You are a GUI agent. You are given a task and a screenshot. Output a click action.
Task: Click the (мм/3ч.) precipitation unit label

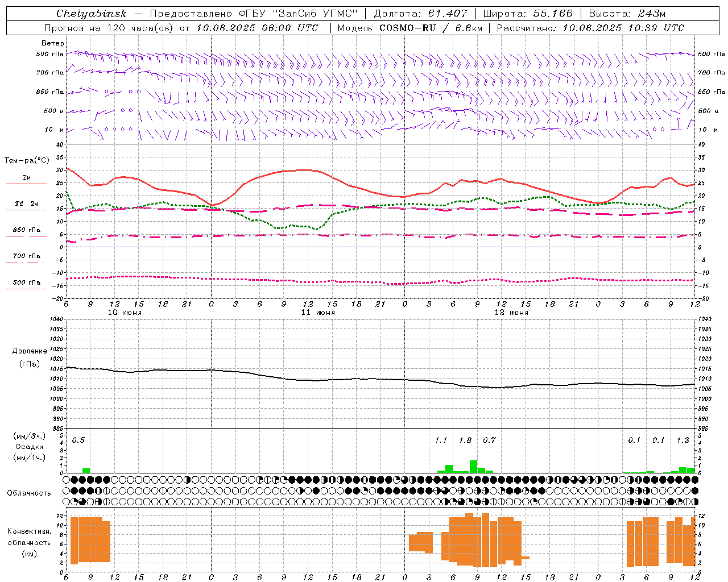(x=28, y=436)
